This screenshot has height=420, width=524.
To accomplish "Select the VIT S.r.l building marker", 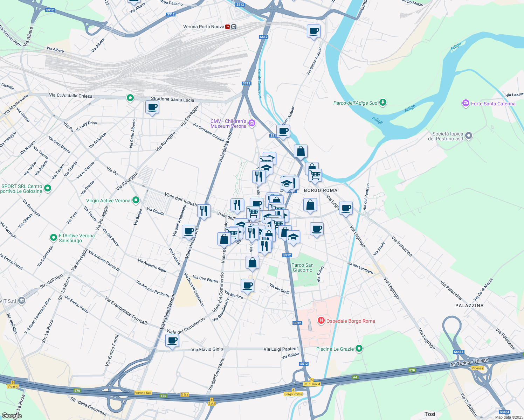I will tap(22, 301).
